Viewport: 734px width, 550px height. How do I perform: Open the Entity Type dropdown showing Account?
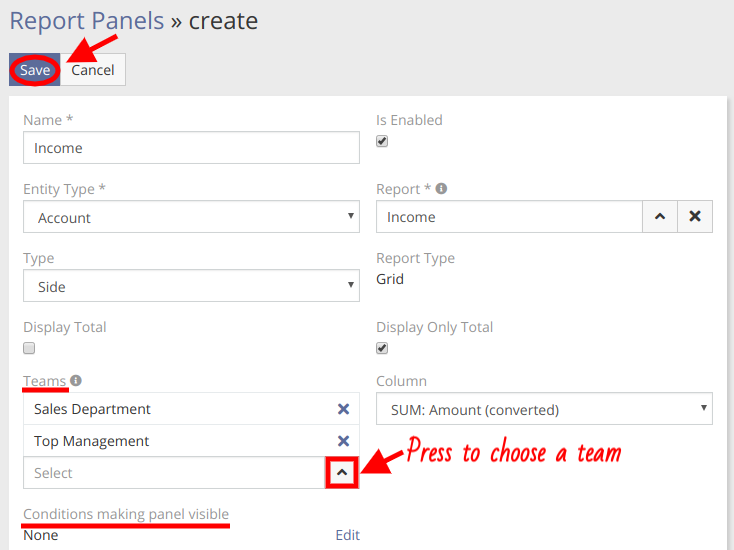(191, 217)
